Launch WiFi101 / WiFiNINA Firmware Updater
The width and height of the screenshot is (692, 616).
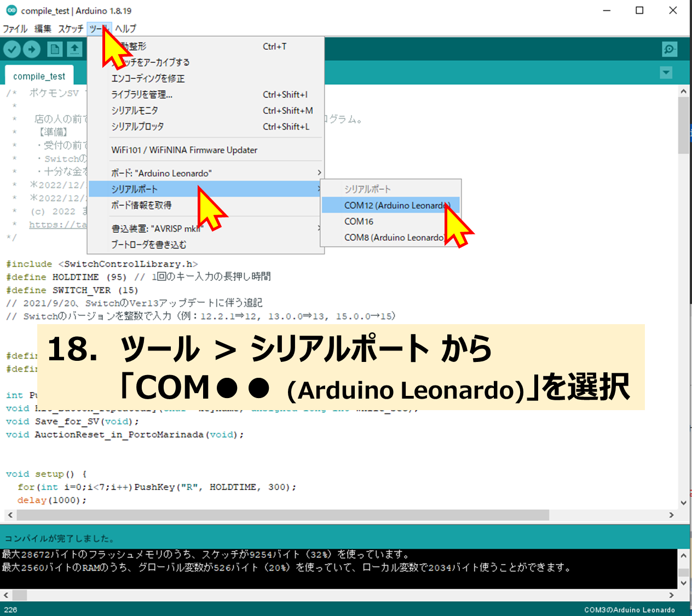click(206, 150)
